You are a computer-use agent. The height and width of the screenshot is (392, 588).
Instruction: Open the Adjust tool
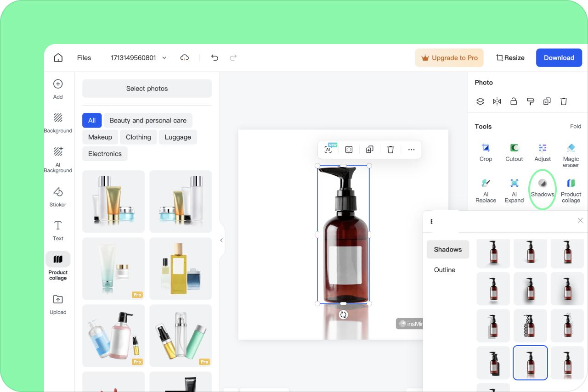coord(543,152)
